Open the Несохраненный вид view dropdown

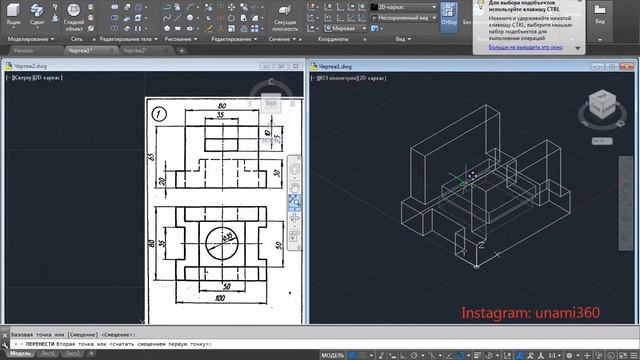(403, 18)
